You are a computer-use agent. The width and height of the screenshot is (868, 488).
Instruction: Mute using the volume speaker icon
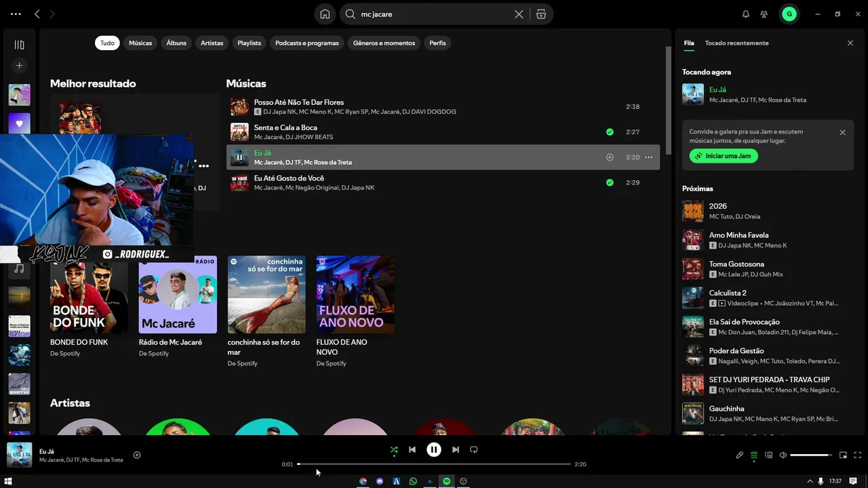tap(783, 455)
